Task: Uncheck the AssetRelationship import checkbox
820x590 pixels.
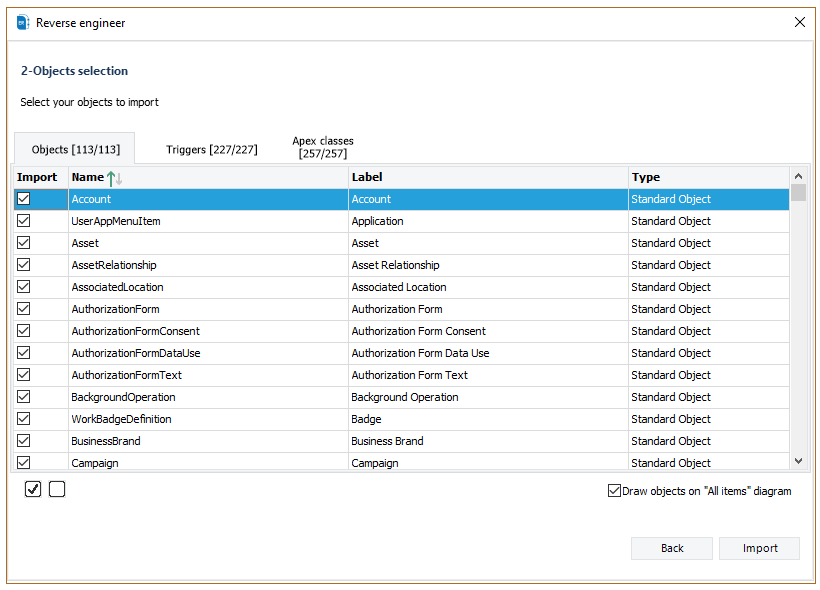Action: (24, 265)
